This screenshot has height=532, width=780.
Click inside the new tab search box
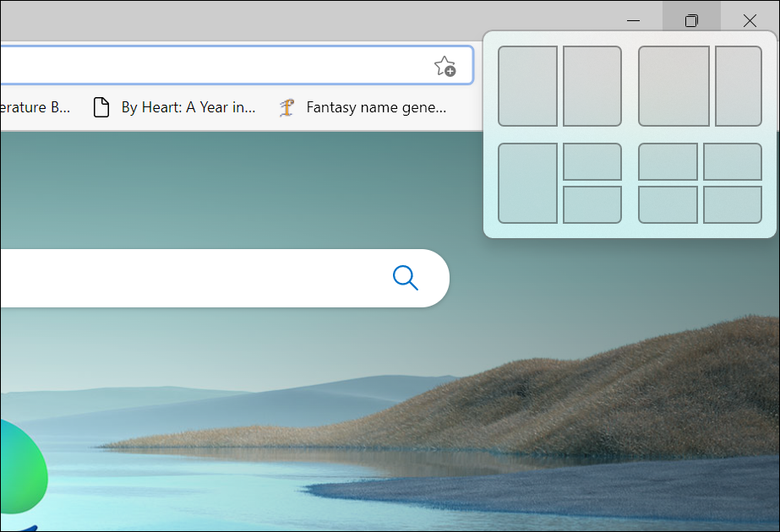[x=224, y=278]
